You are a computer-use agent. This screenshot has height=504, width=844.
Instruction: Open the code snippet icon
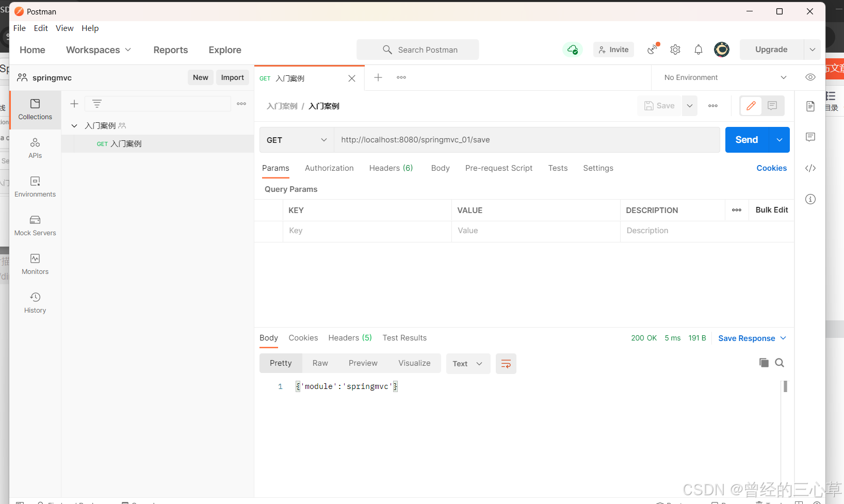coord(810,168)
